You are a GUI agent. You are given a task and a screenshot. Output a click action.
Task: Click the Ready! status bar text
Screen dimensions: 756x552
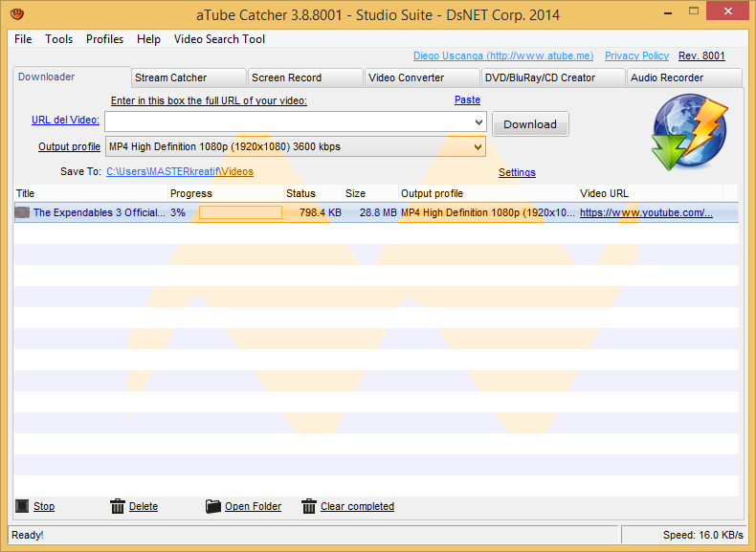coord(28,535)
